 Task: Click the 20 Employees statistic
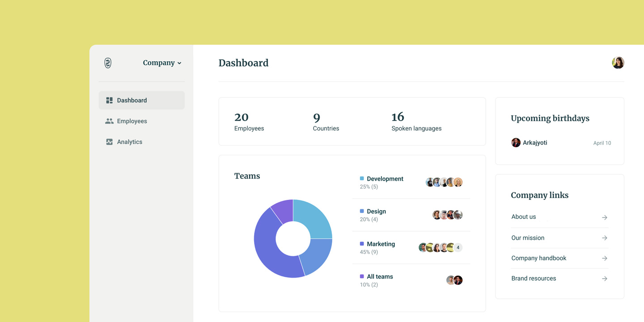coord(249,122)
